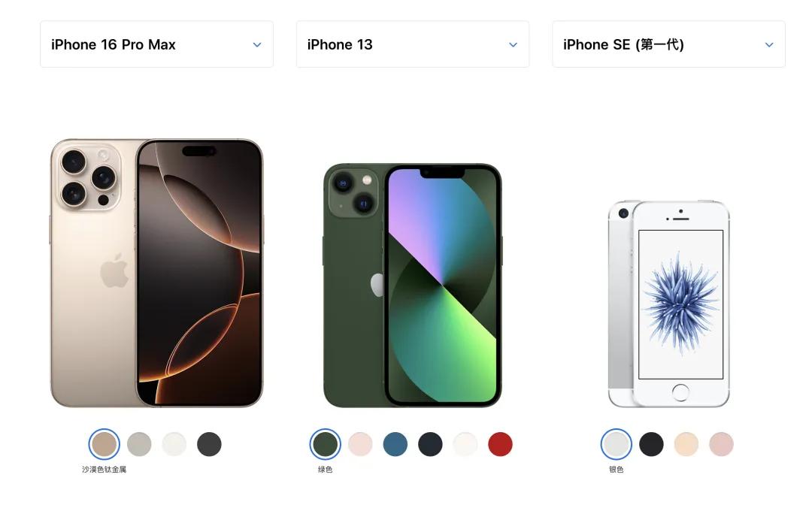Open the iPhone SE (第一代) model dropdown
The width and height of the screenshot is (812, 526).
click(x=668, y=44)
